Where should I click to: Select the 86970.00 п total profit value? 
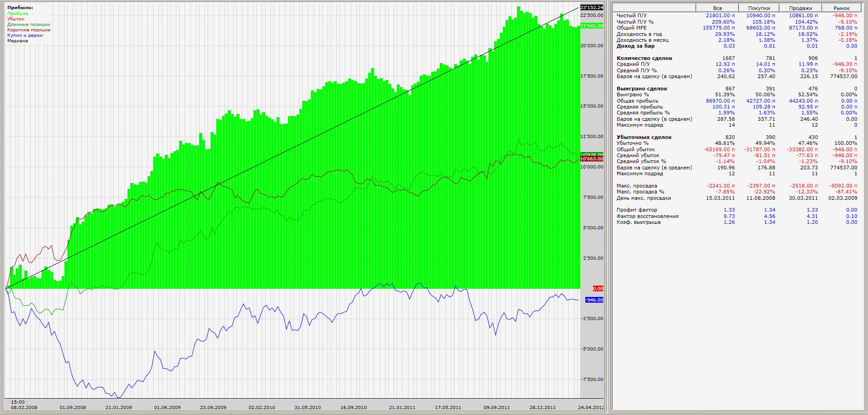pyautogui.click(x=720, y=101)
